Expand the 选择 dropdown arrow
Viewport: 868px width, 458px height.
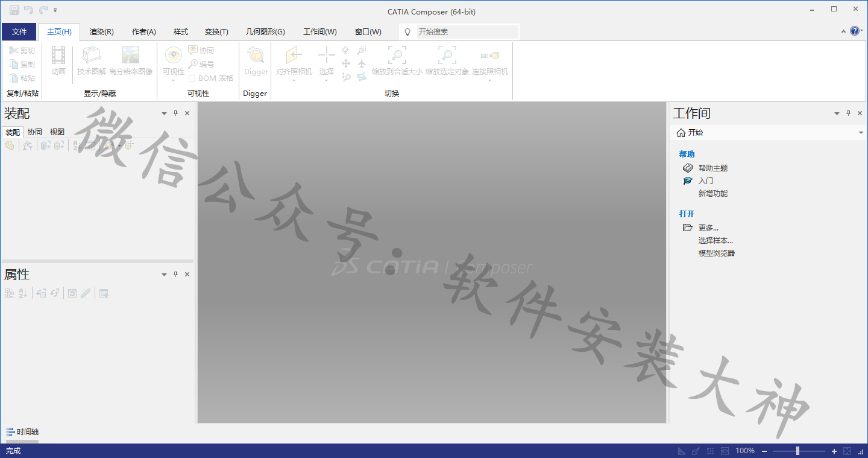(x=327, y=80)
